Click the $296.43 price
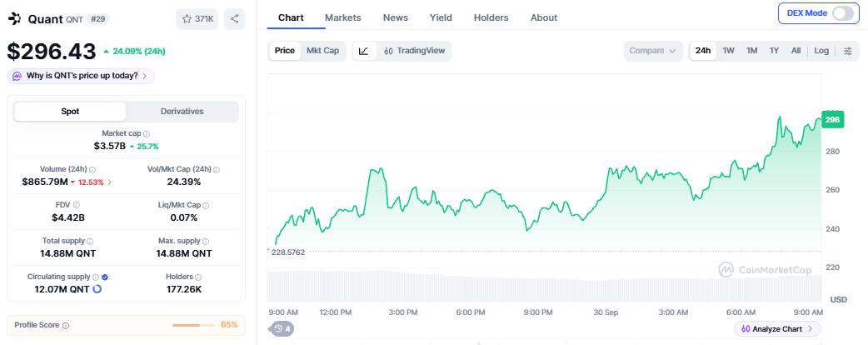The height and width of the screenshot is (345, 868). click(x=52, y=52)
